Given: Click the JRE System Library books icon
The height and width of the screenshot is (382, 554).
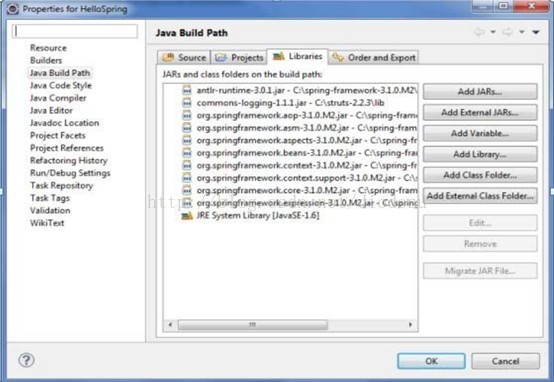Looking at the screenshot, I should click(187, 216).
